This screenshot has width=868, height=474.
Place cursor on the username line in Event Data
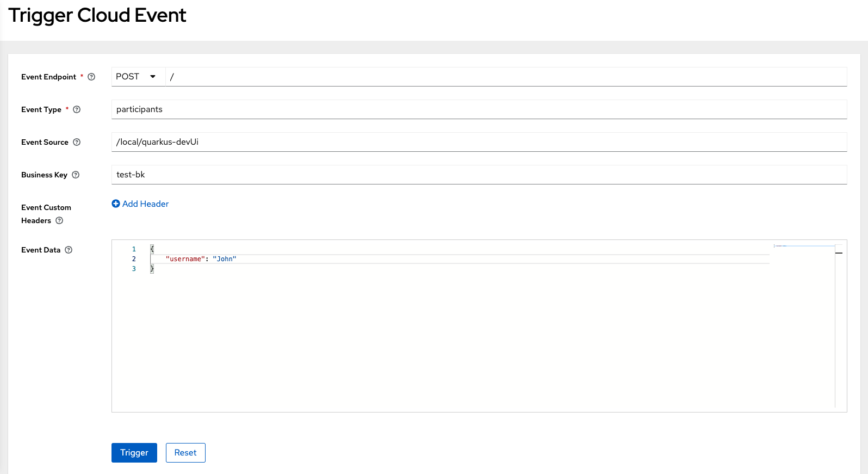(201, 258)
